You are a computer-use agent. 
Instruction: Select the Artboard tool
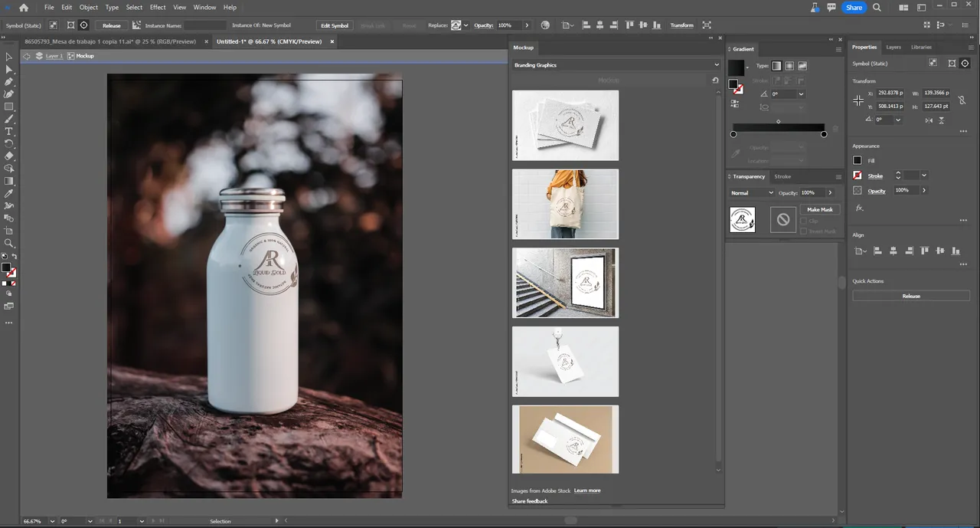9,231
